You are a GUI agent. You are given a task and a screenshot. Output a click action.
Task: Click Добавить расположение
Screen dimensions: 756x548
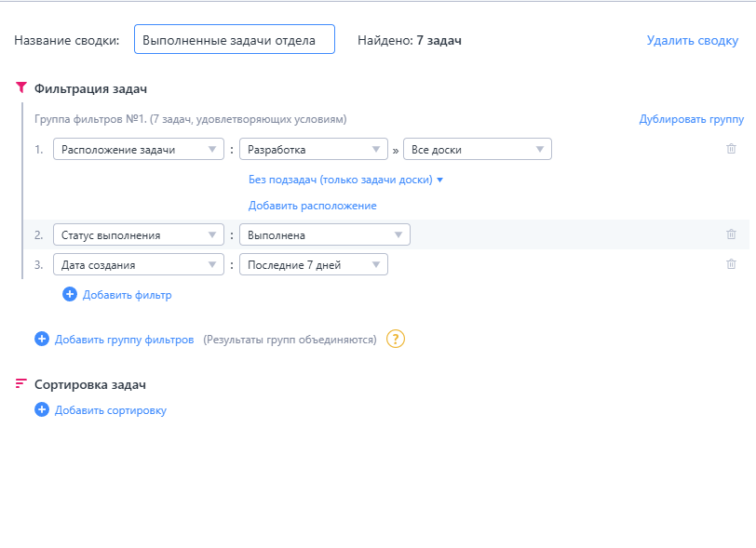pyautogui.click(x=310, y=205)
